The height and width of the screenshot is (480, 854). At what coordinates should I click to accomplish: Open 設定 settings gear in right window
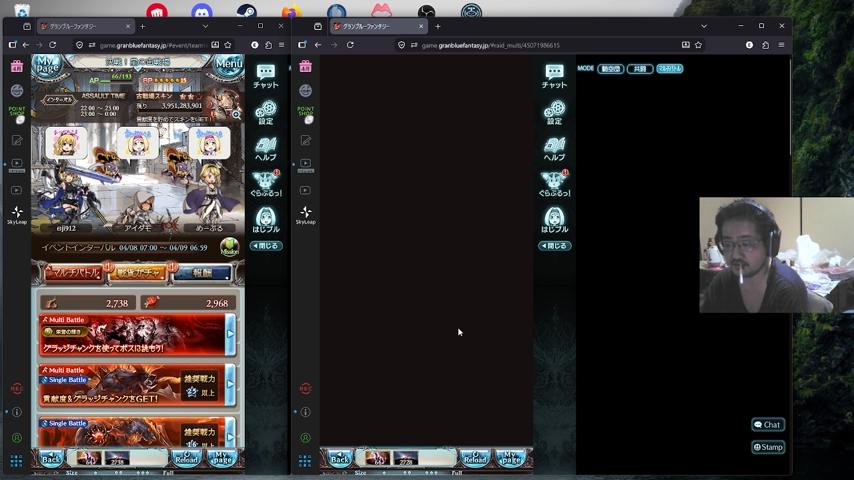pos(554,112)
